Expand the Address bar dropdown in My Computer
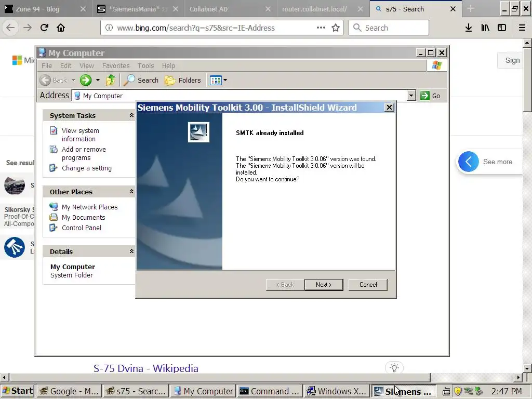This screenshot has width=532, height=399. point(411,96)
